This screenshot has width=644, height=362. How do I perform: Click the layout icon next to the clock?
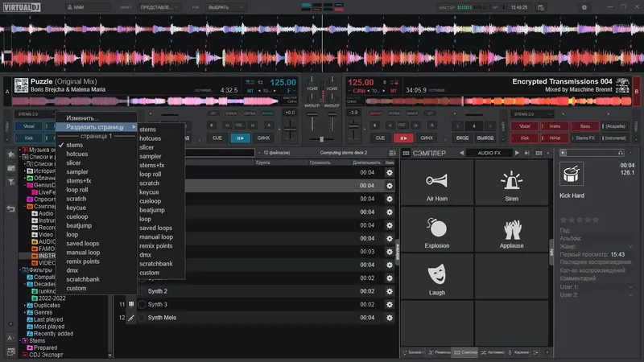click(x=541, y=7)
